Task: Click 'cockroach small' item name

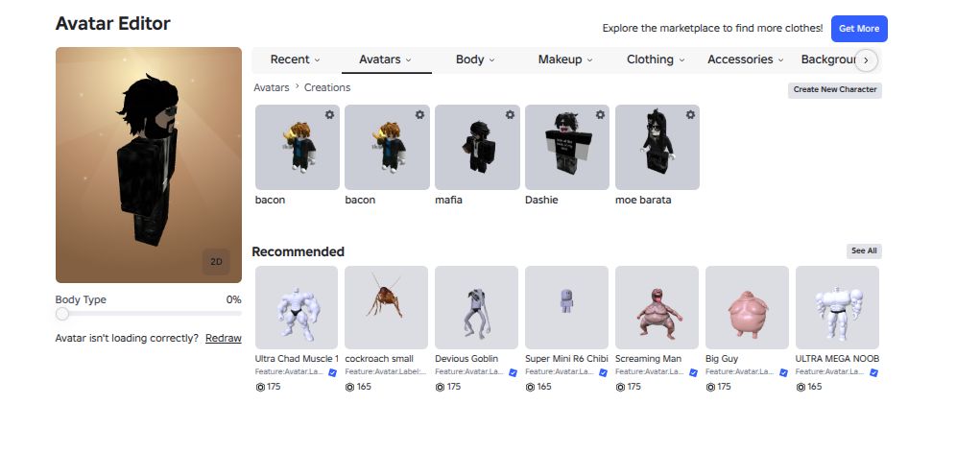Action: [379, 359]
